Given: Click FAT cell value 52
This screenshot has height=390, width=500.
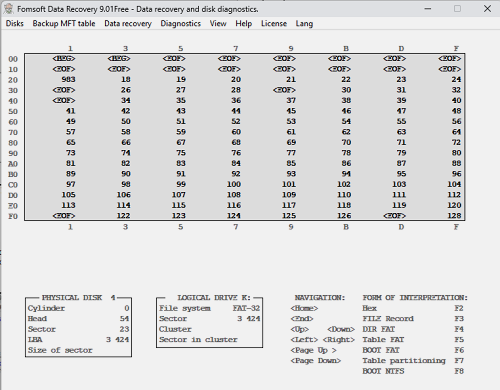Looking at the screenshot, I should 236,122.
